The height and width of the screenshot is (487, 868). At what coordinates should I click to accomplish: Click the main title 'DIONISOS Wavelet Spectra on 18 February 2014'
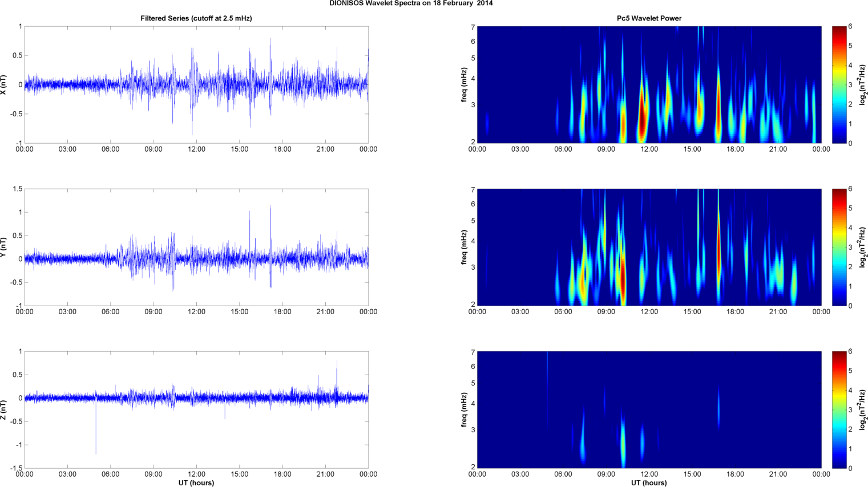click(411, 3)
